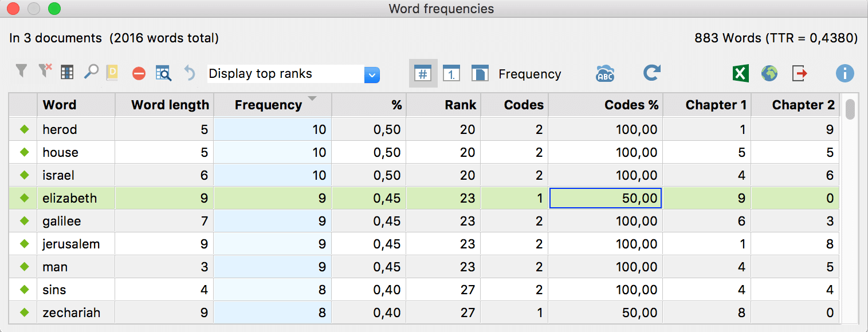Screen dimensions: 868x332
Task: Click the filter funnel icon
Action: point(21,72)
